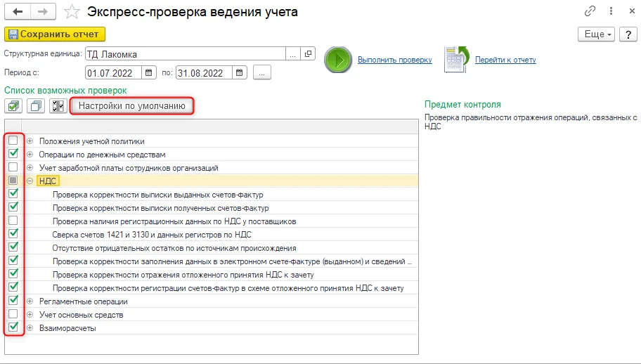The width and height of the screenshot is (641, 364).
Task: Add to favorites with the star icon
Action: (72, 12)
